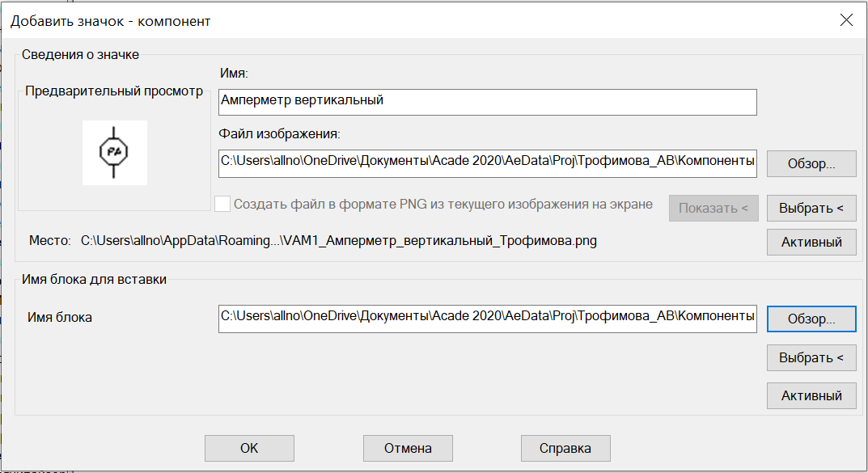Click the Имя блока label

click(60, 318)
